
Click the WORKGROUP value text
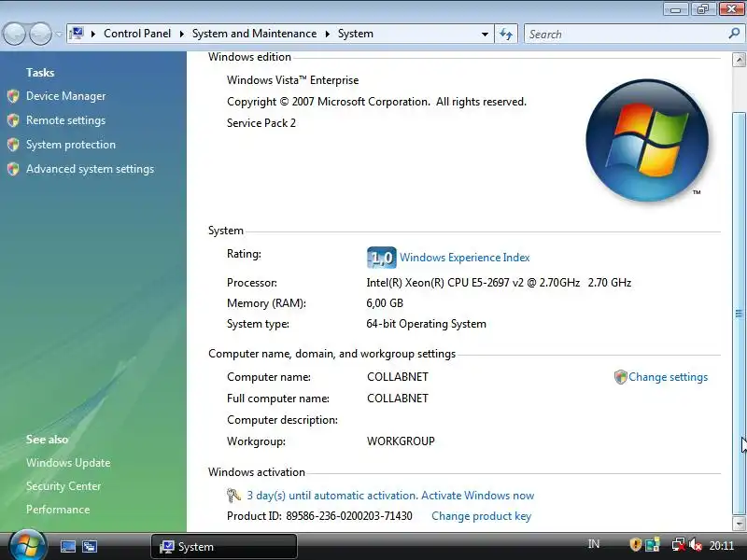tap(401, 441)
